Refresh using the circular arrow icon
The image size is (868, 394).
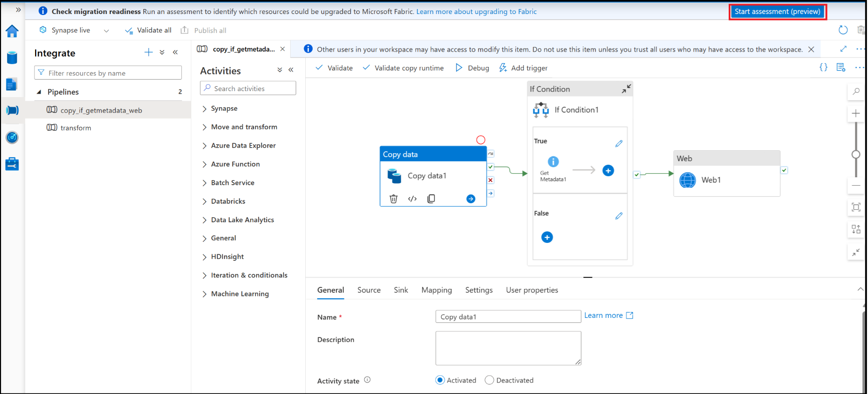tap(843, 30)
